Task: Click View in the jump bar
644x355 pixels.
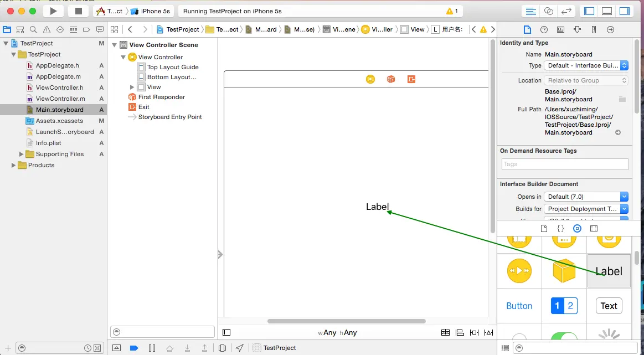Action: point(413,29)
